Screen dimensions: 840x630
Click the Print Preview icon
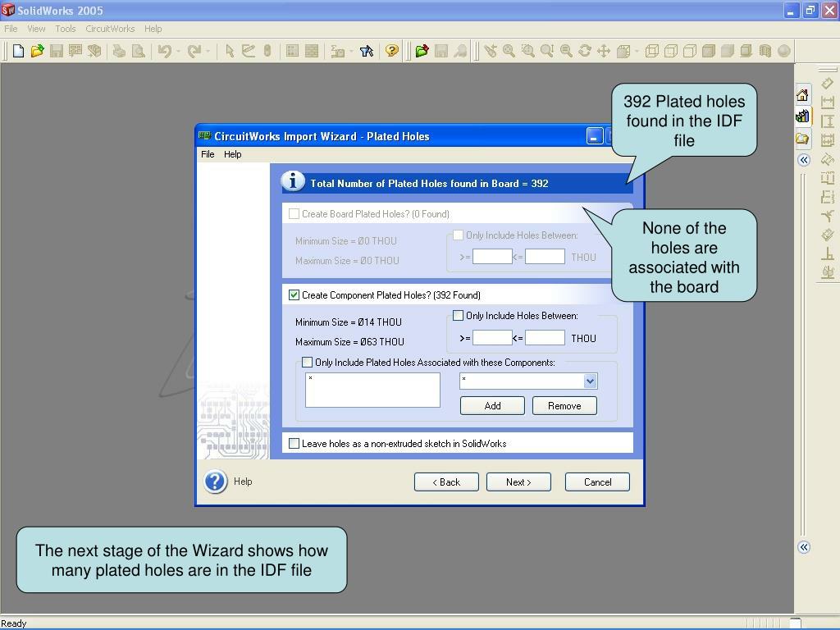click(x=138, y=51)
